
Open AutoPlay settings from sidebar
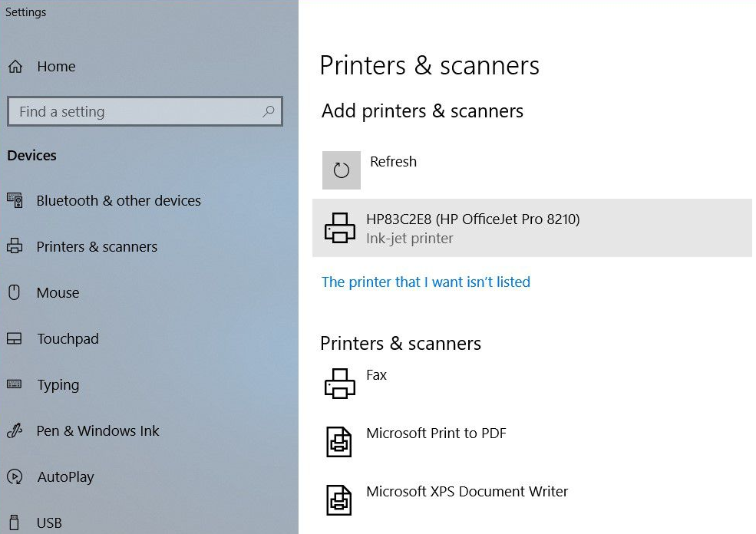pyautogui.click(x=65, y=476)
